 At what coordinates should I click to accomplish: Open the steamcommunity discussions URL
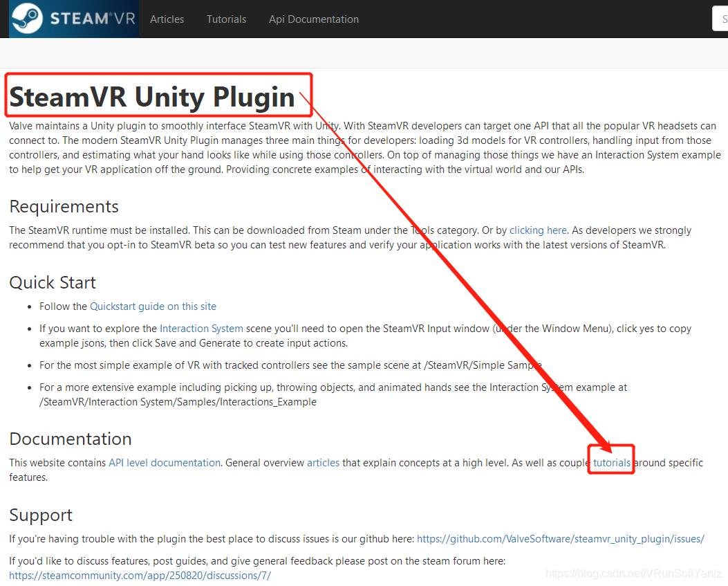tap(140, 576)
